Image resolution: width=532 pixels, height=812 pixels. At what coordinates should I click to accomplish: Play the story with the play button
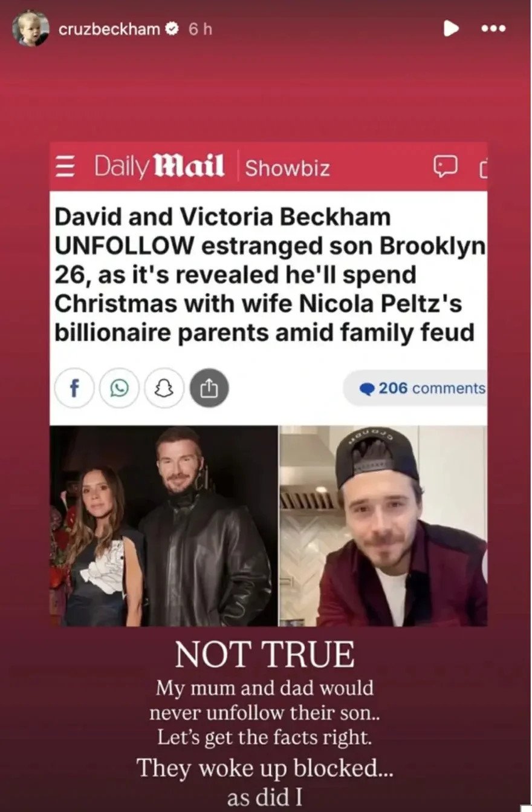tap(452, 28)
